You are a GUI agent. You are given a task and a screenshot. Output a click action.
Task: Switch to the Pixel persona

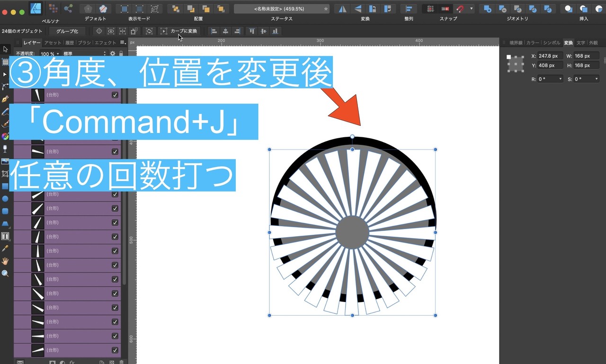[53, 9]
